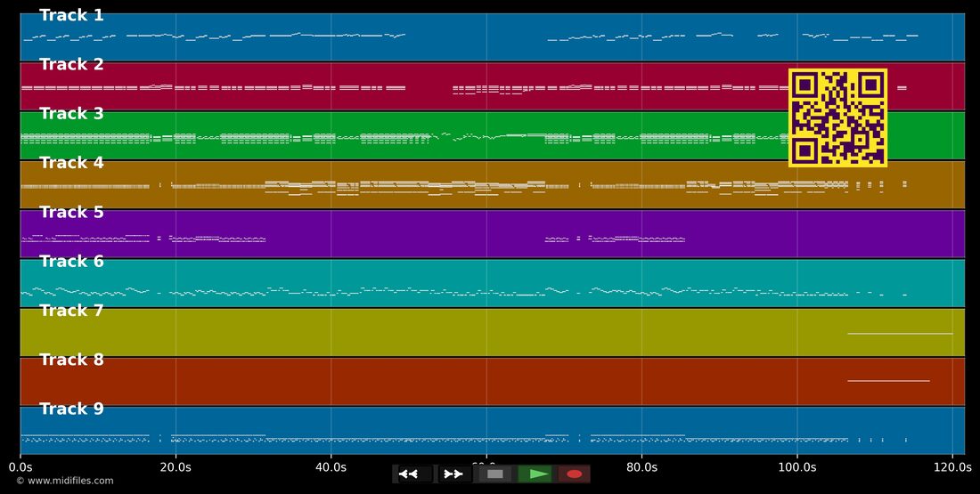Select the Track 1 label

(x=71, y=16)
